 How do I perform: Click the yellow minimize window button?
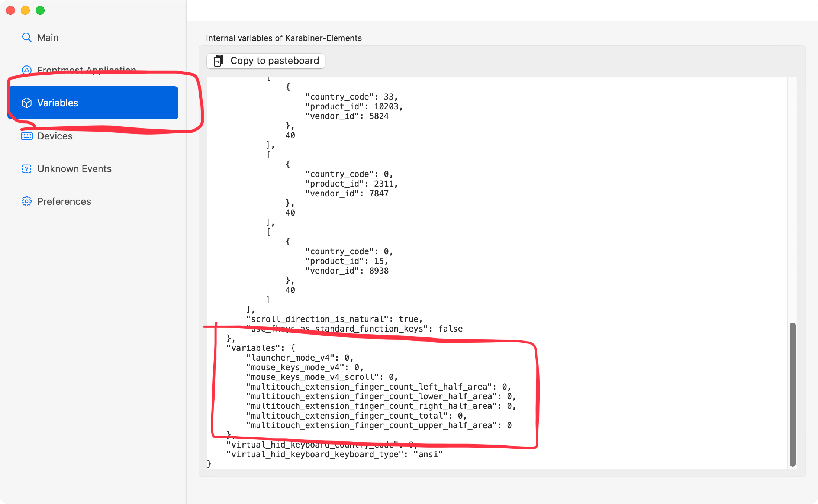click(25, 10)
